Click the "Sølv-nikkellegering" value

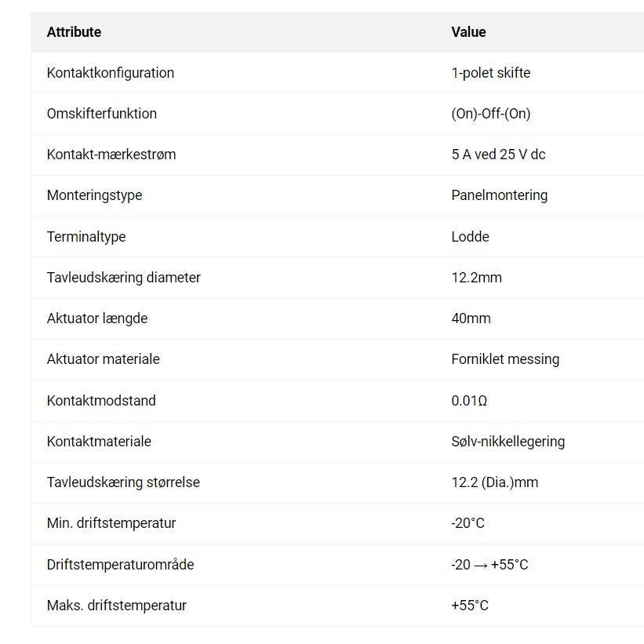[x=508, y=442]
